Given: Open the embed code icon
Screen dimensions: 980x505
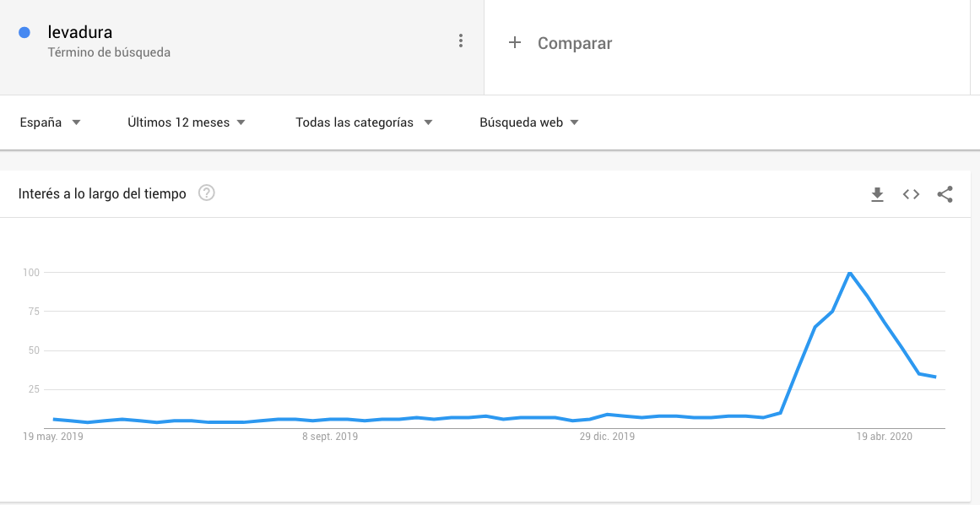Looking at the screenshot, I should (911, 194).
